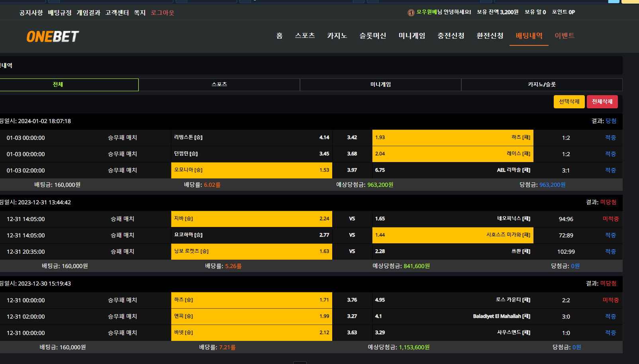Click the user level badge icon
Viewport: 639px width, 364px height.
click(411, 13)
